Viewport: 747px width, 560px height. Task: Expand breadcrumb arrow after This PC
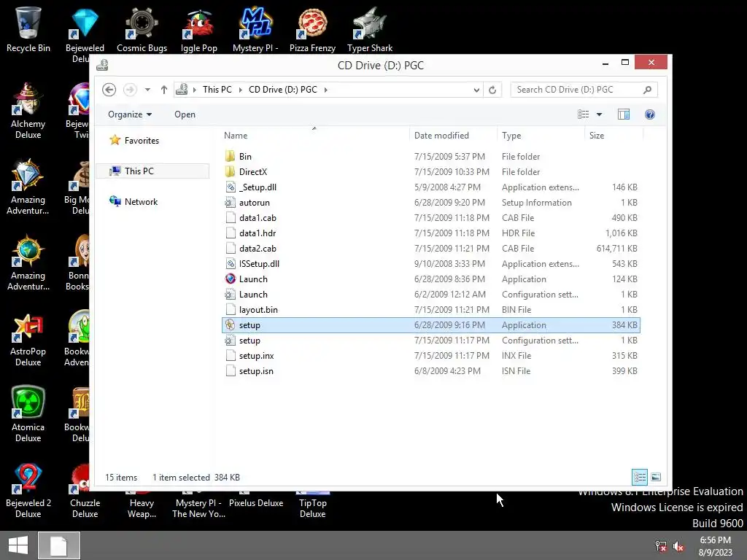click(x=241, y=90)
